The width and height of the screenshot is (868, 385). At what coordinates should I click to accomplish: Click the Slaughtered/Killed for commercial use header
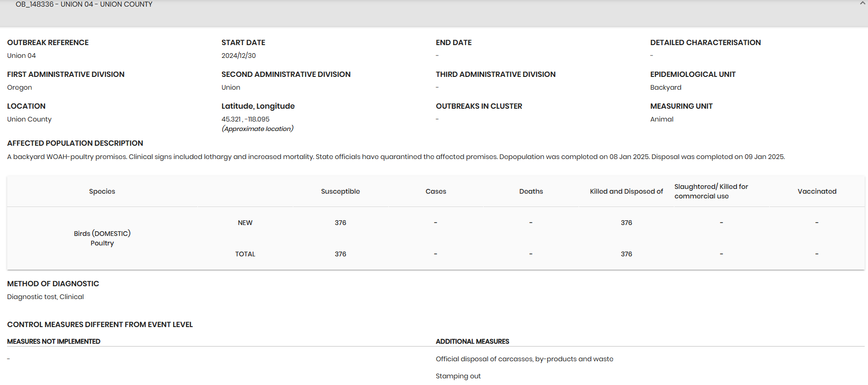click(x=711, y=191)
